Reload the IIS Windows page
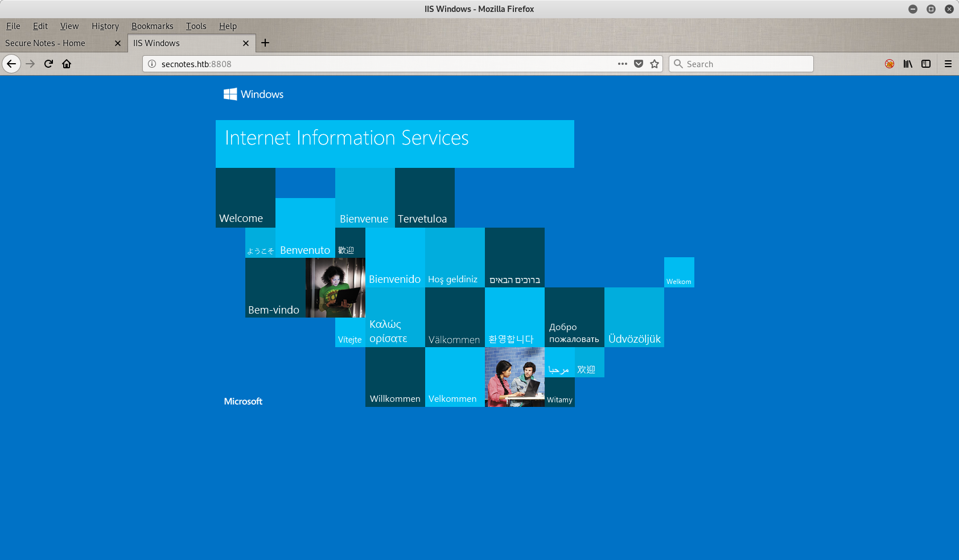Viewport: 959px width, 560px height. (x=48, y=64)
